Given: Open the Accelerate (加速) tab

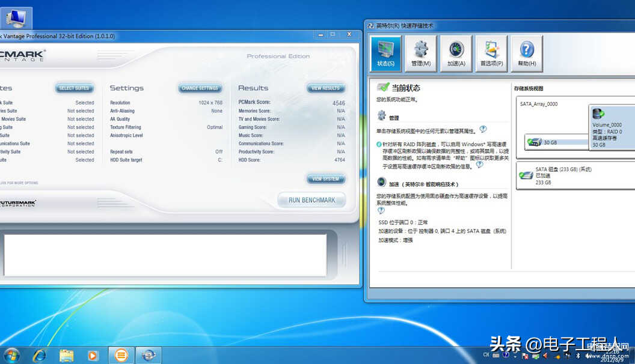Looking at the screenshot, I should (456, 53).
